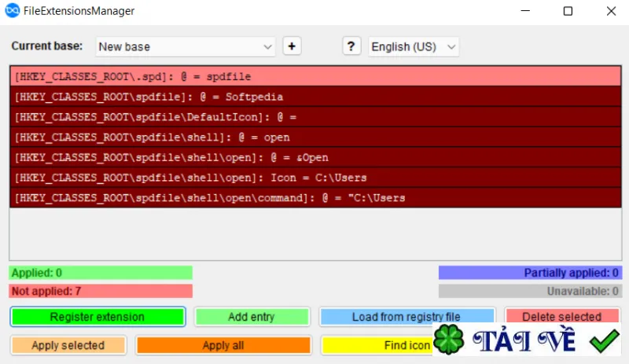This screenshot has height=364, width=629.
Task: Click Load from registry file button
Action: [x=406, y=317]
